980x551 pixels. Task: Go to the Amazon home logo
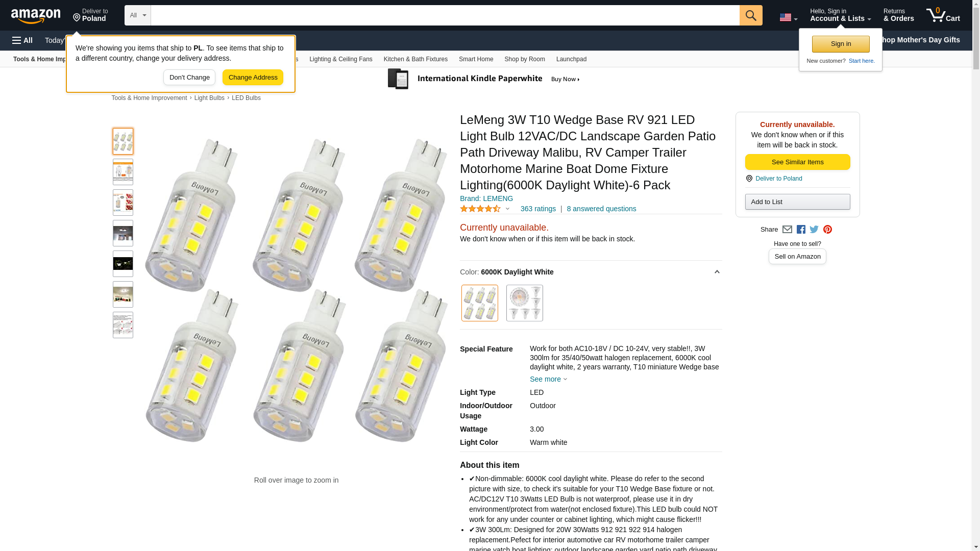36,16
